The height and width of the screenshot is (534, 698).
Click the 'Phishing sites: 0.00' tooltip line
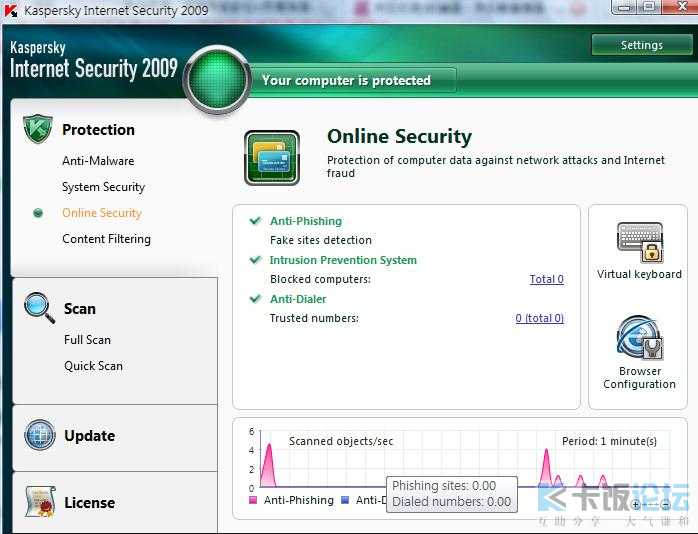(x=444, y=485)
